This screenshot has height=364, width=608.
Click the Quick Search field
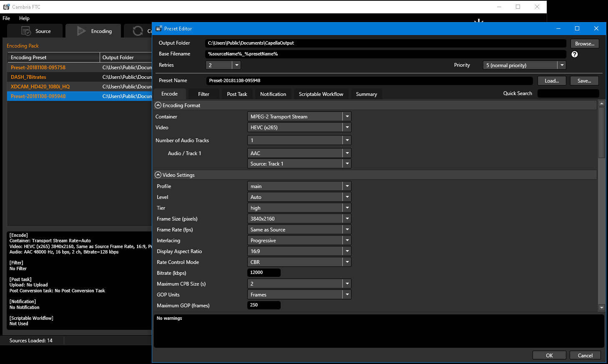(x=568, y=94)
